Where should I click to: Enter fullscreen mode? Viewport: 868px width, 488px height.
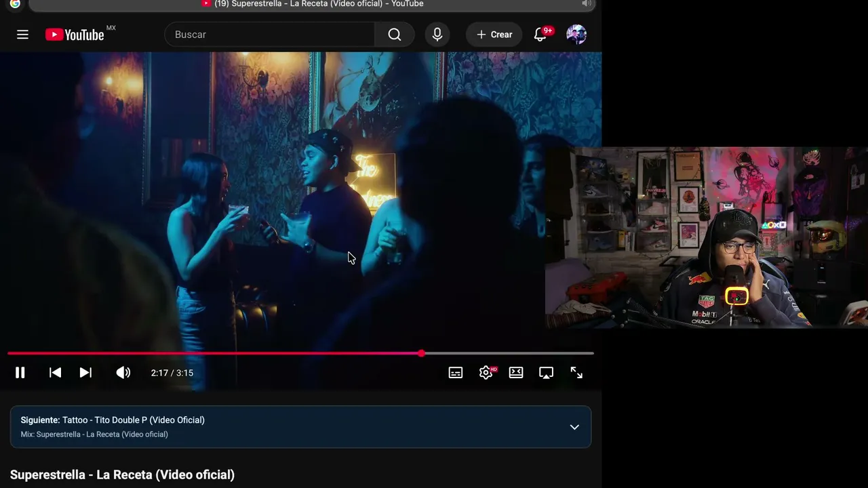576,373
